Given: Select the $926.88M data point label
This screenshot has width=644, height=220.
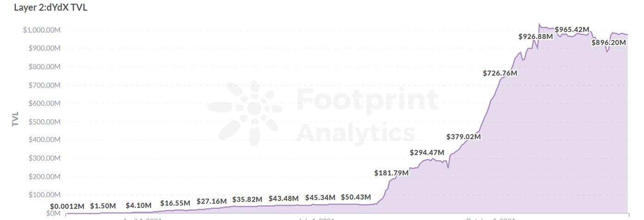Looking at the screenshot, I should (x=536, y=36).
